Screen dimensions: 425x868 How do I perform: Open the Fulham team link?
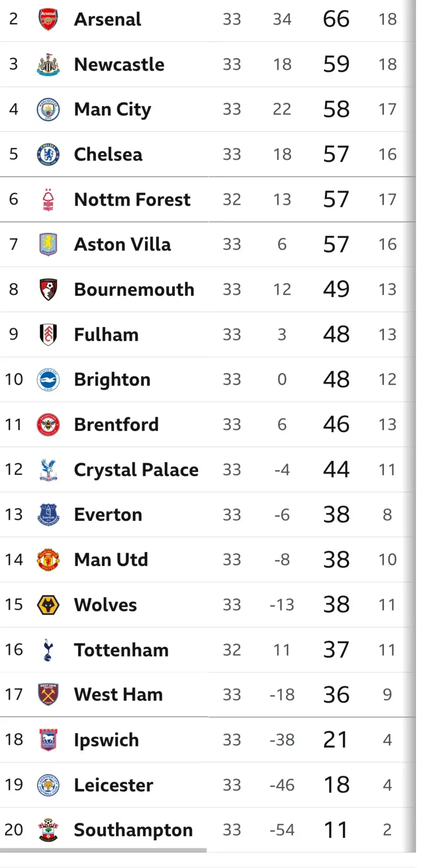[x=106, y=335]
